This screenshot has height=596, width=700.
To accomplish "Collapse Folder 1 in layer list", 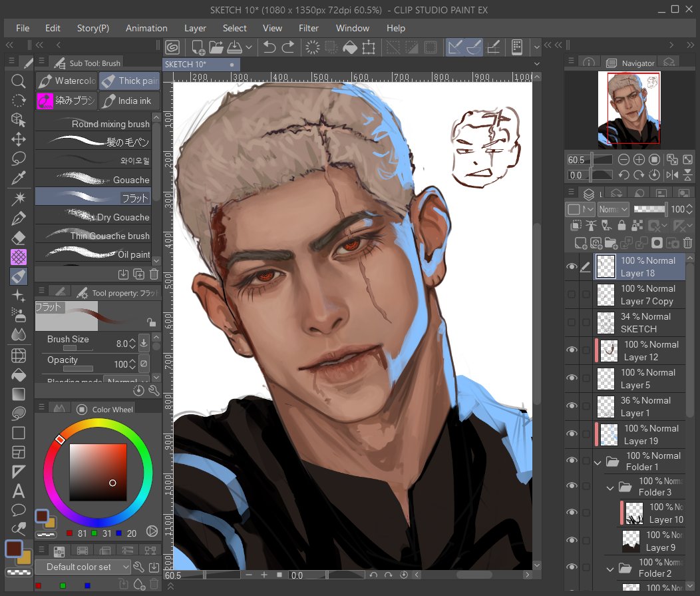I will coord(598,462).
